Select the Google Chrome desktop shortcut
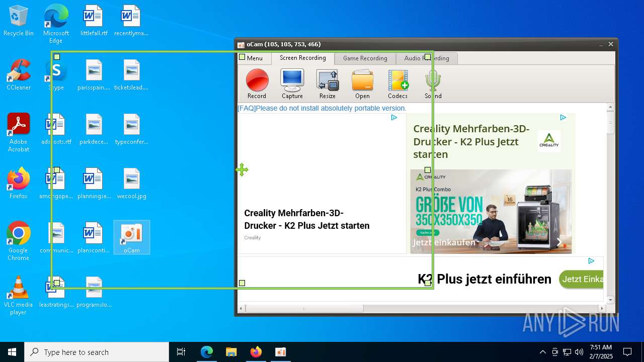The width and height of the screenshot is (644, 362). point(19,241)
